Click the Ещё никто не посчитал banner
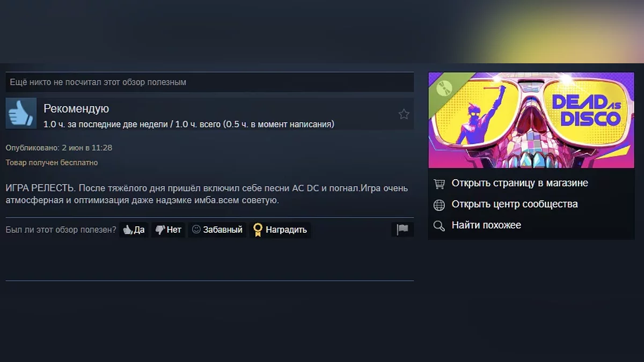This screenshot has height=362, width=644. click(x=210, y=82)
